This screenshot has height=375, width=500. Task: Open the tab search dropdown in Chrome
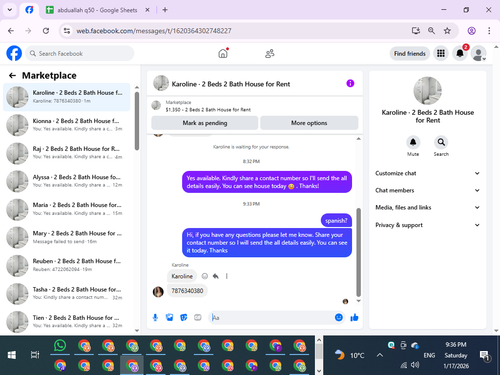point(10,10)
